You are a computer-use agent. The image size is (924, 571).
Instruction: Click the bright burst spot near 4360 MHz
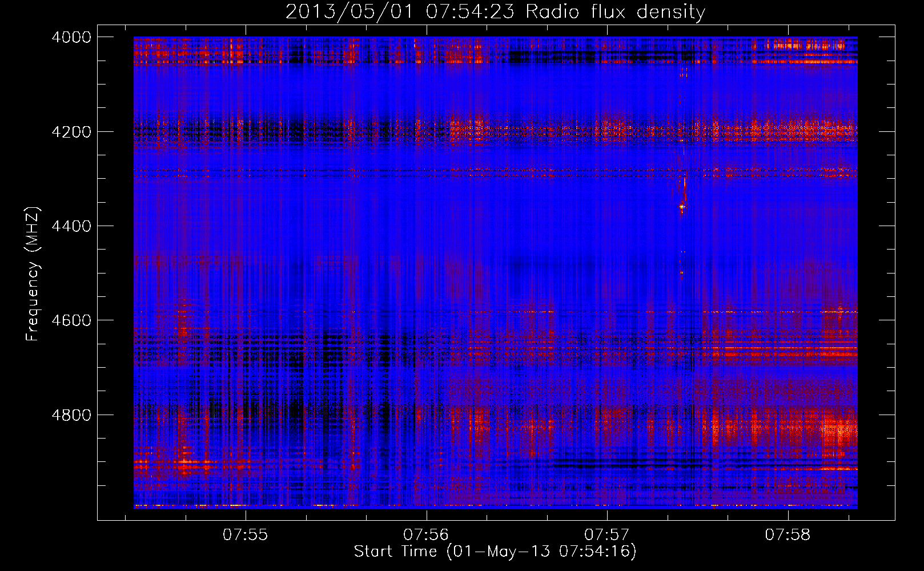click(681, 207)
